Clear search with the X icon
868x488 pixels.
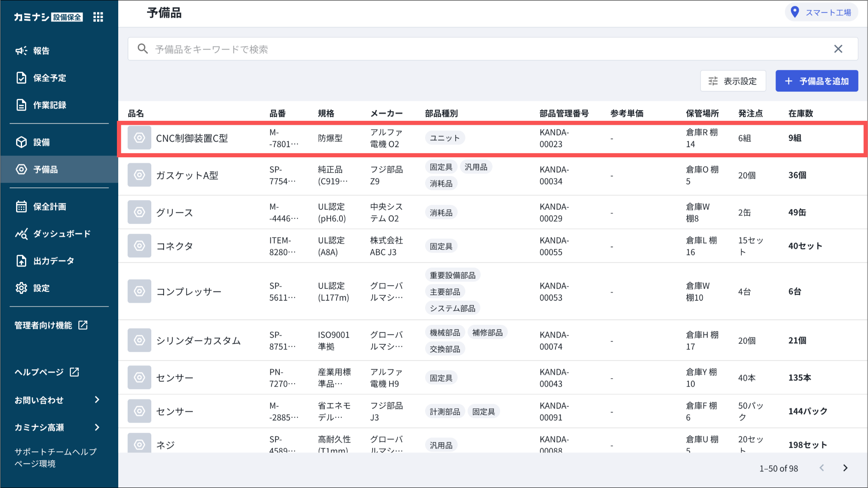(838, 49)
